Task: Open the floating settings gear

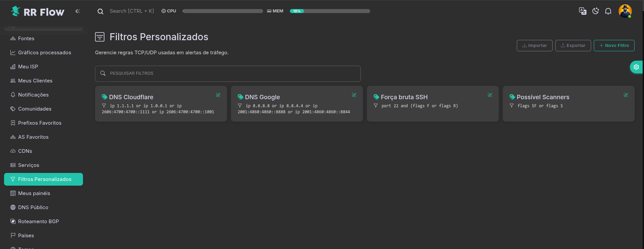Action: tap(636, 67)
